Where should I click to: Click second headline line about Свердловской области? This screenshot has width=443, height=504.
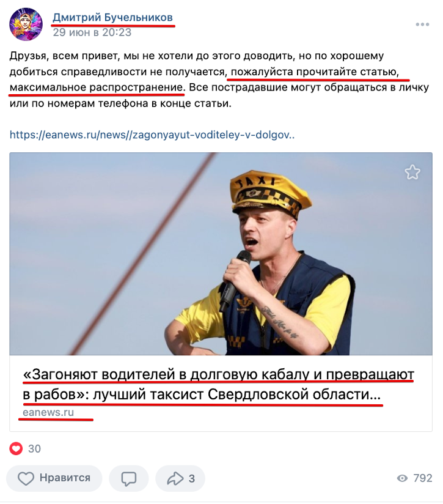tap(202, 395)
